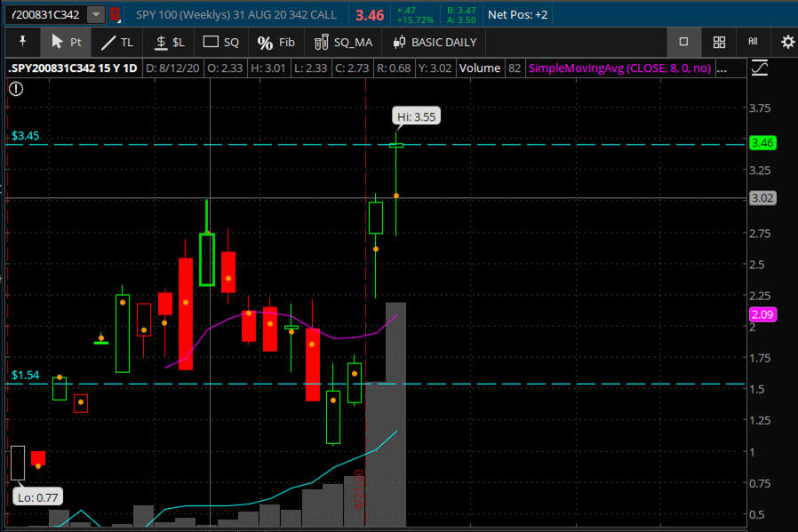Choose the $L price level tool
The width and height of the screenshot is (798, 532).
coord(169,42)
